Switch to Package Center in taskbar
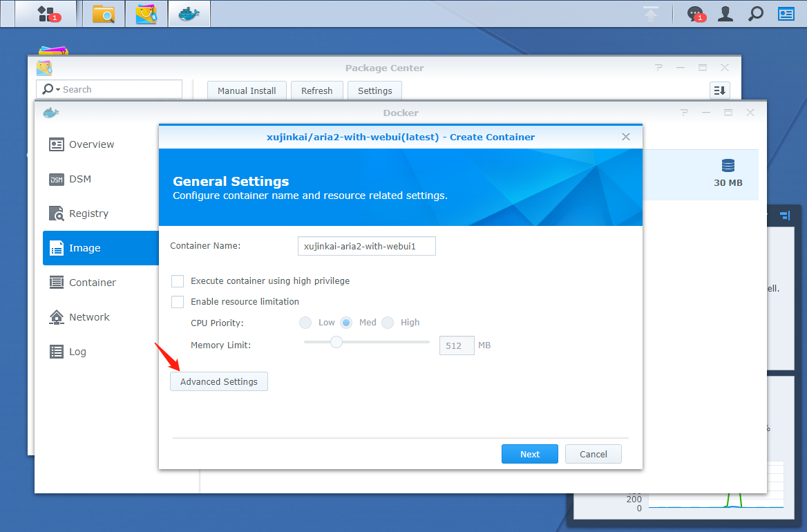 coord(146,14)
